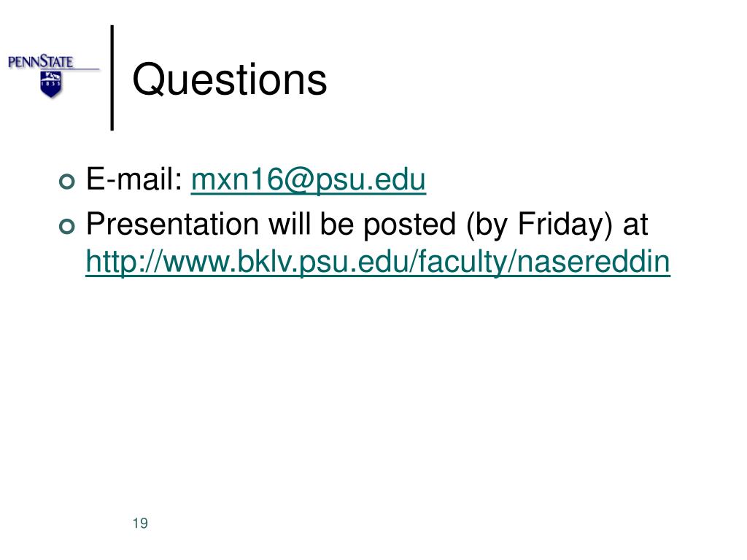Image resolution: width=747 pixels, height=560 pixels.
Task: Click the word posted in the second bullet
Action: click(x=410, y=225)
